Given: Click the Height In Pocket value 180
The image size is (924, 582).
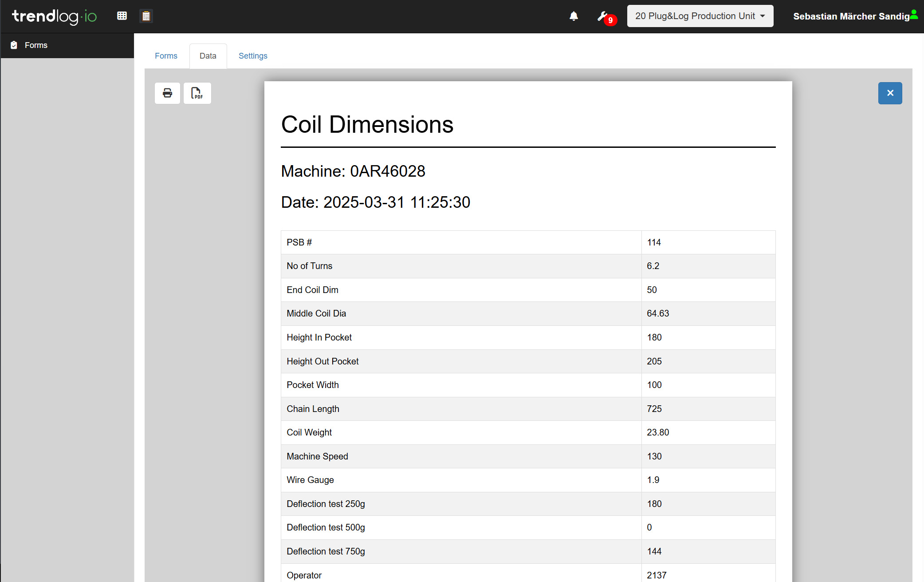Looking at the screenshot, I should (654, 337).
